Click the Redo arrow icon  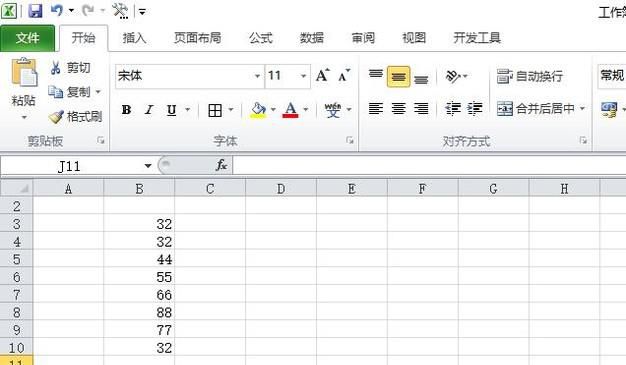87,10
